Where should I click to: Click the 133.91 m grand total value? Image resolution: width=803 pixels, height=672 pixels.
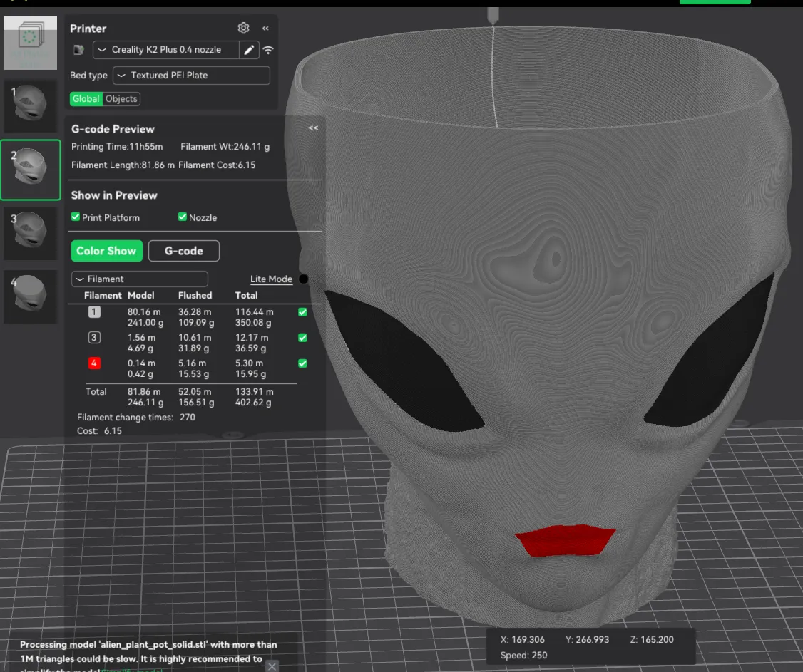click(254, 391)
